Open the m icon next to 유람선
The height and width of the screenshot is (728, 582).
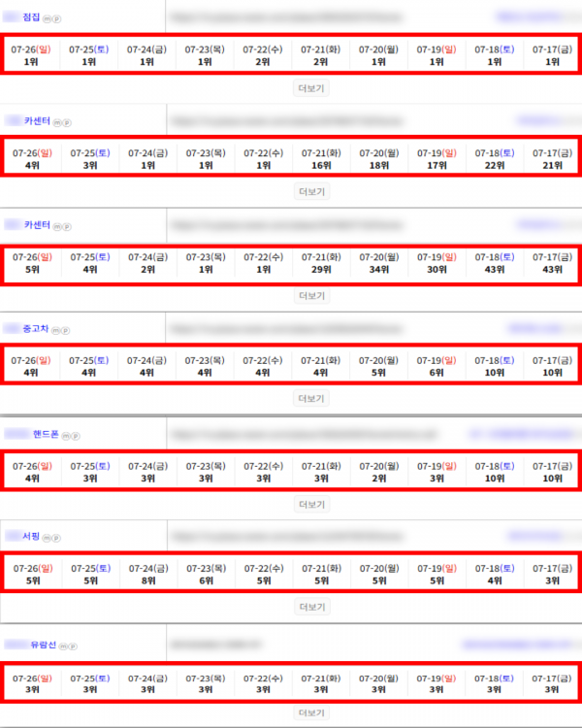tap(63, 646)
